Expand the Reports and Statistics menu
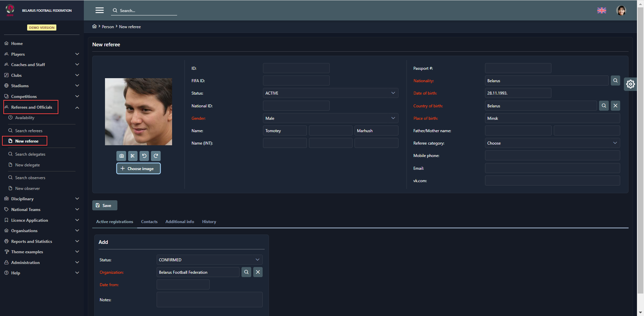 click(x=42, y=241)
